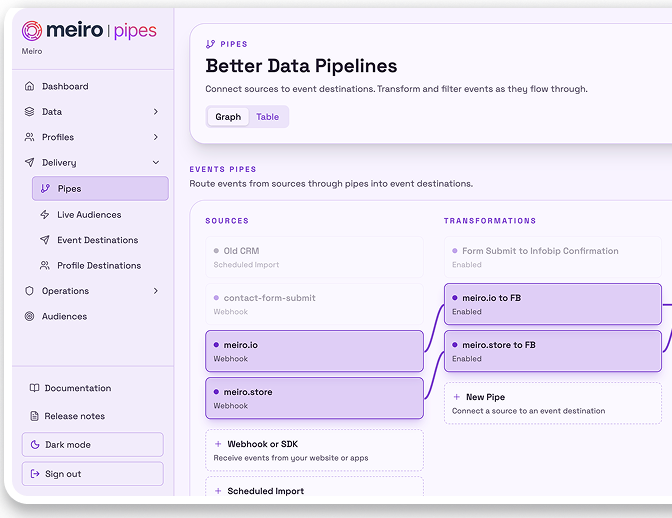
Task: Click the Profile Destinations users icon
Action: coord(45,265)
